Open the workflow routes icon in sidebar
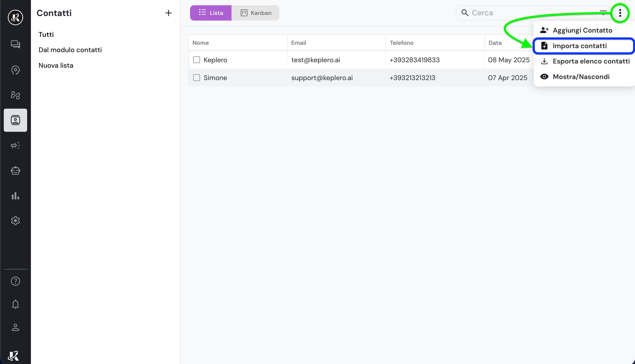The image size is (635, 364). 15,95
